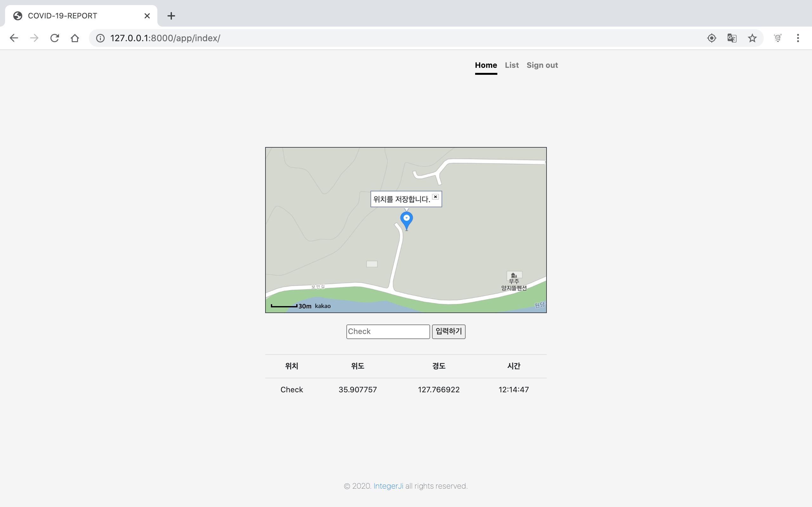Image resolution: width=812 pixels, height=507 pixels.
Task: Open the List nav item
Action: tap(512, 65)
